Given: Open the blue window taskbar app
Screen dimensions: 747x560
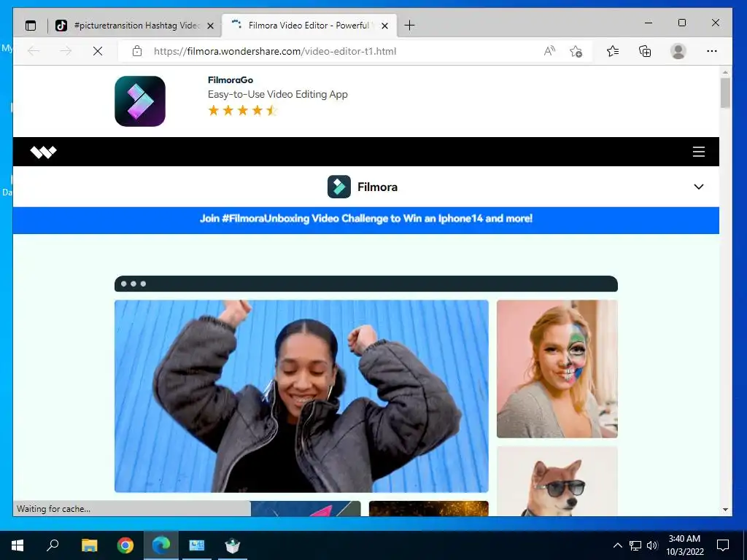Looking at the screenshot, I should (x=197, y=545).
